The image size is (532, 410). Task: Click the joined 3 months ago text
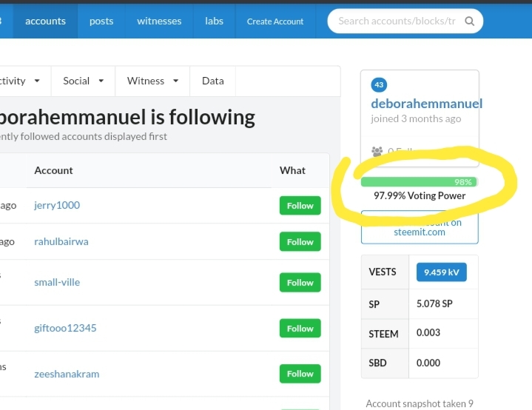tap(416, 119)
